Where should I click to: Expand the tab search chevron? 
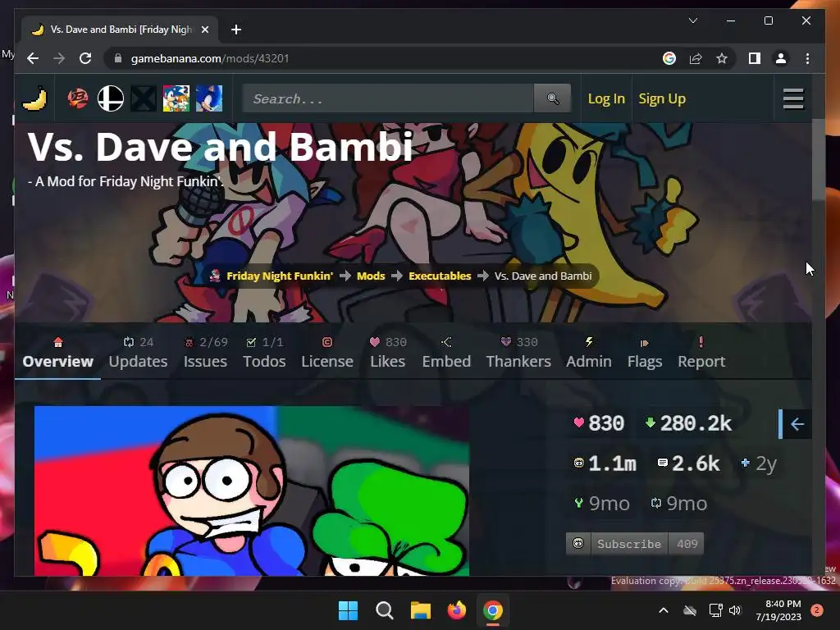coord(692,21)
